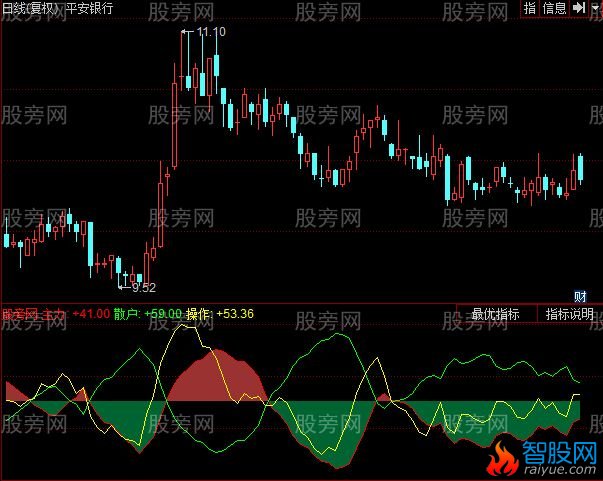This screenshot has height=481, width=603.
Task: Click the 主力 +41.00 indicator value
Action: (75, 314)
